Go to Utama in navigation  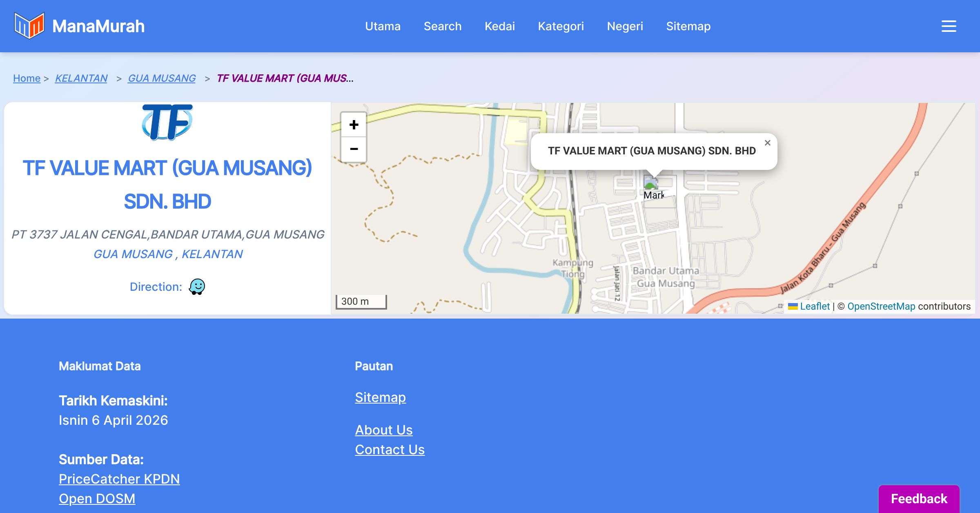(383, 26)
